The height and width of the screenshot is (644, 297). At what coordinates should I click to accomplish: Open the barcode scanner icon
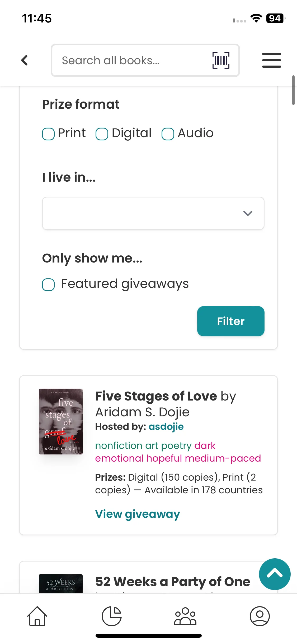[221, 60]
